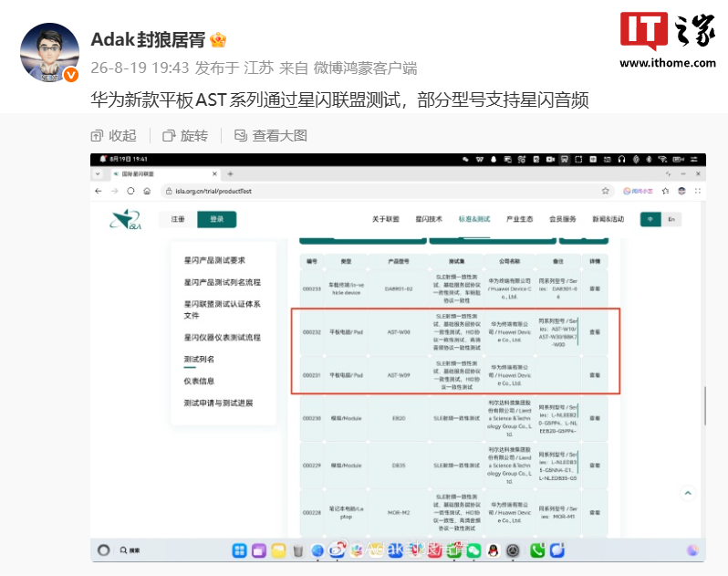Expand the tab list dropdown arrow

[98, 173]
